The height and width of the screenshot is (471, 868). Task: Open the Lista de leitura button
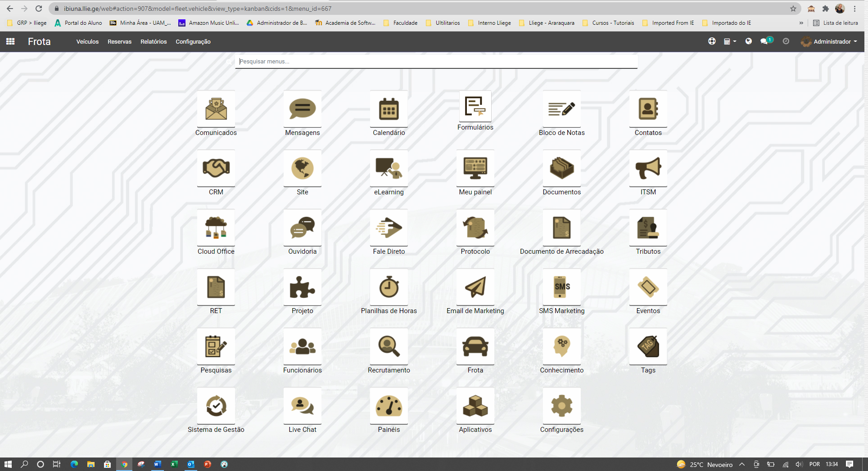(x=835, y=23)
